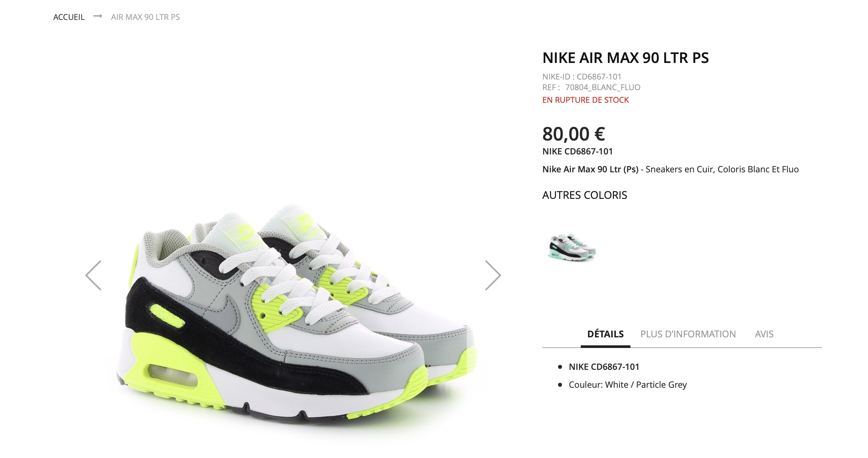The height and width of the screenshot is (458, 868).
Task: Click the NIKE CD6867-101 bullet in details
Action: point(604,367)
